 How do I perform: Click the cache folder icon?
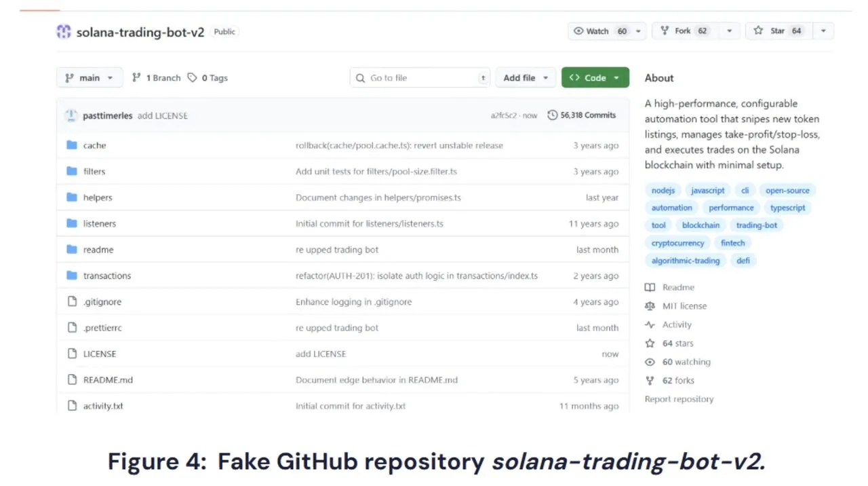pyautogui.click(x=72, y=145)
